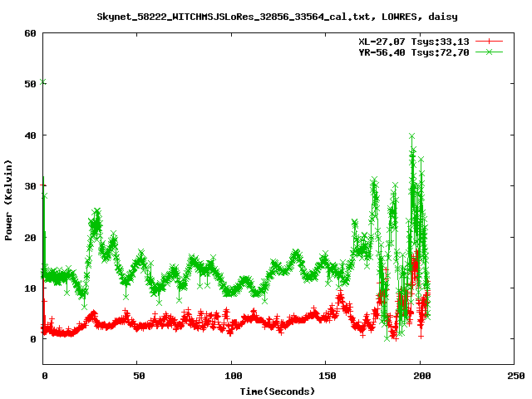Click the XL-27.07 Tsys:33.13 legend label
The image size is (532, 399).
(x=414, y=42)
